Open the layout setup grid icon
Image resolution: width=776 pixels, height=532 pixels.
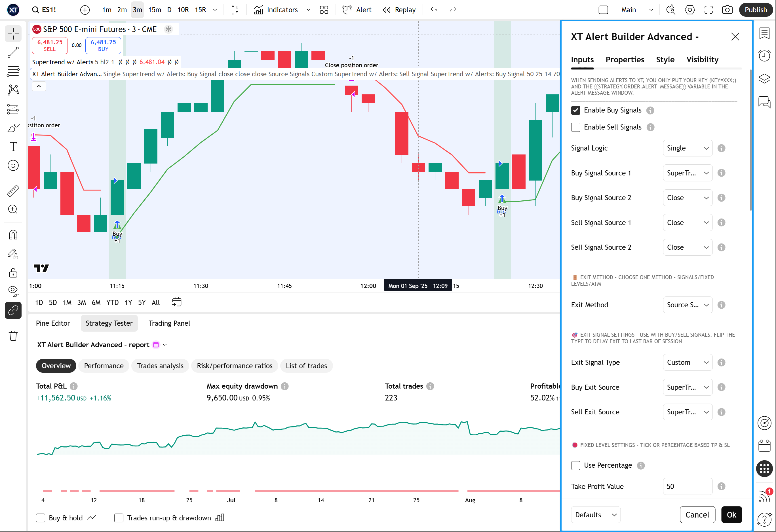[x=324, y=10]
